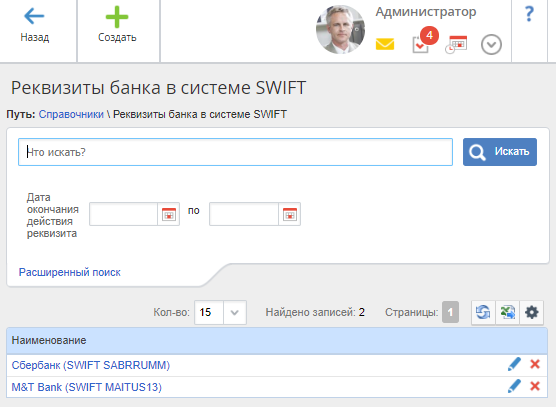Open Расширенный поиск link

70,272
